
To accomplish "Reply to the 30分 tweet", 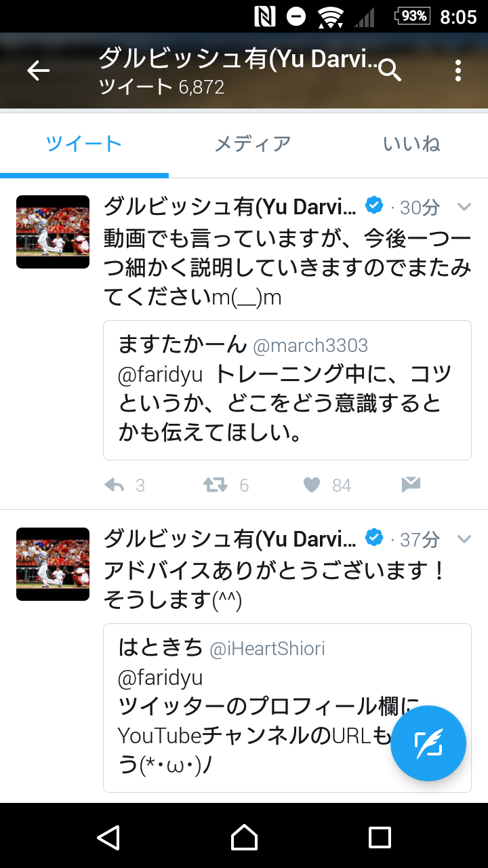I will click(x=115, y=485).
